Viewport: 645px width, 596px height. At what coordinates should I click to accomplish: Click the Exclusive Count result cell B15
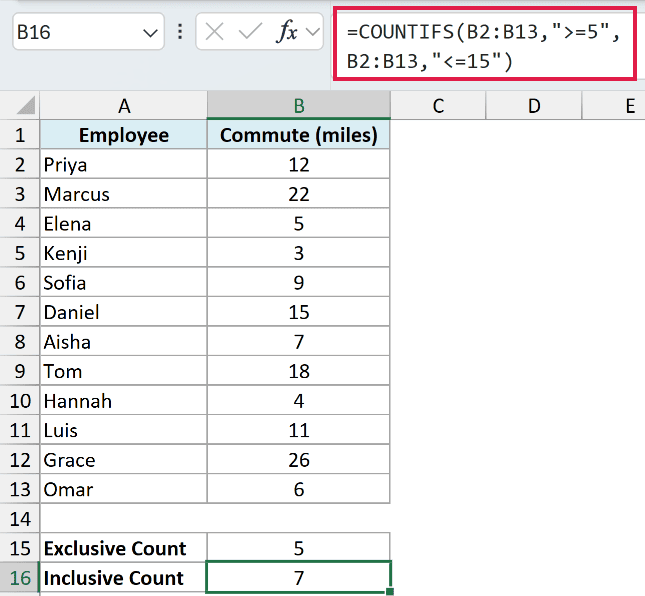click(x=299, y=548)
